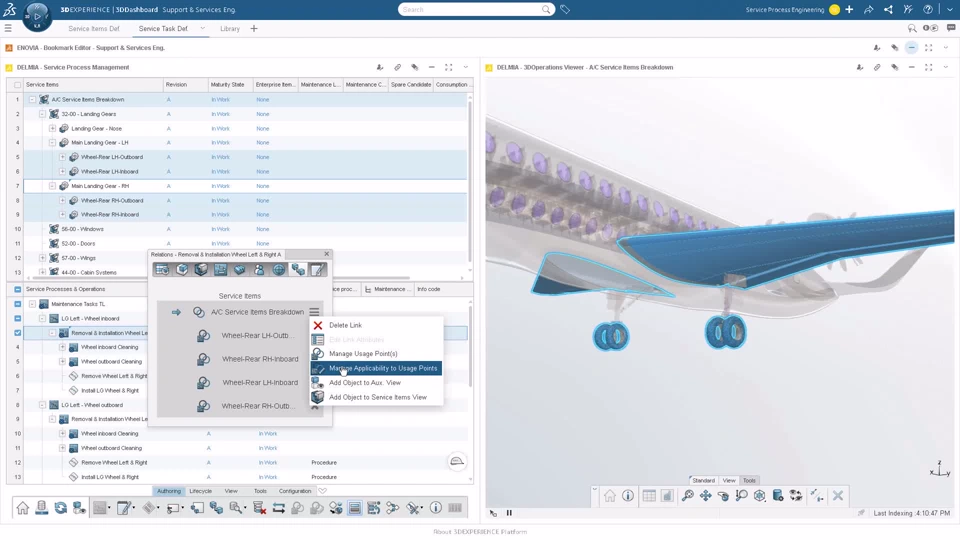Choose Manage Applicability to Usage Points
The image size is (960, 540).
(x=377, y=368)
